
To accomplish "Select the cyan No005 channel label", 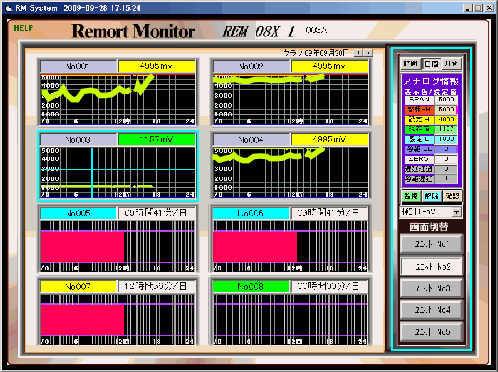I will point(78,213).
